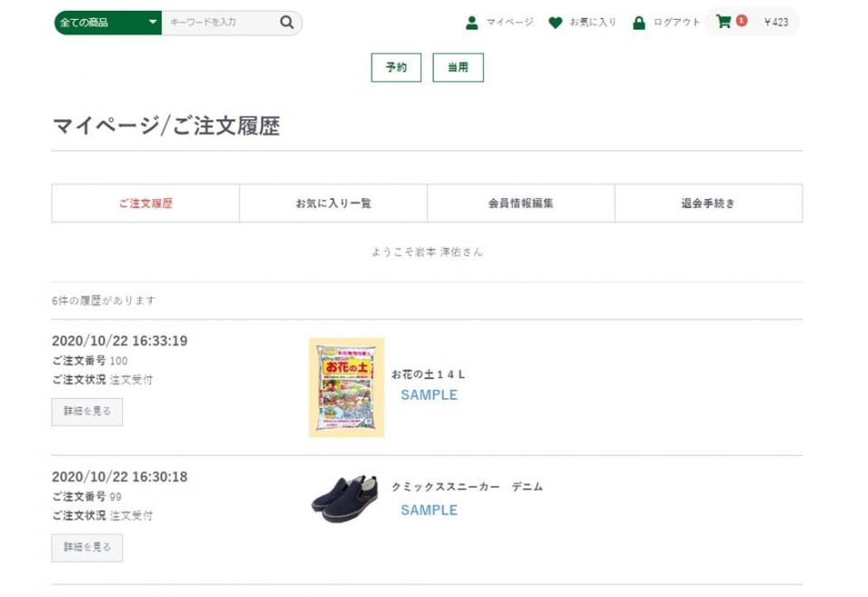Image resolution: width=868 pixels, height=597 pixels.
Task: View details for order number 99
Action: point(87,548)
